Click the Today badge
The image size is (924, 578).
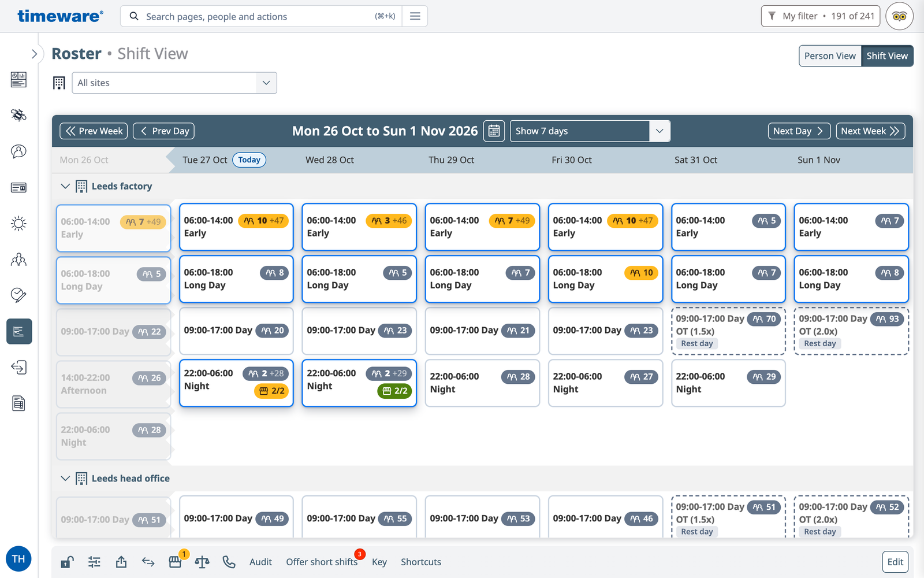point(249,160)
